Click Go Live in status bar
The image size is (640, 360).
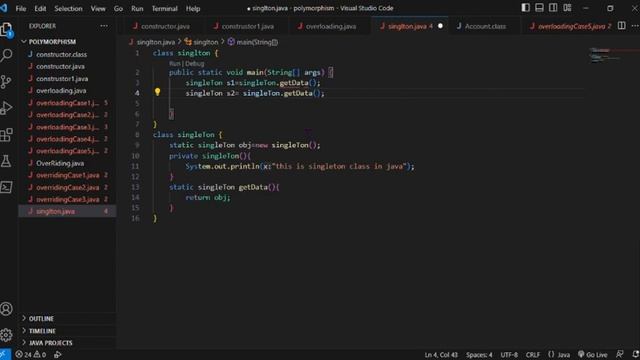point(593,354)
